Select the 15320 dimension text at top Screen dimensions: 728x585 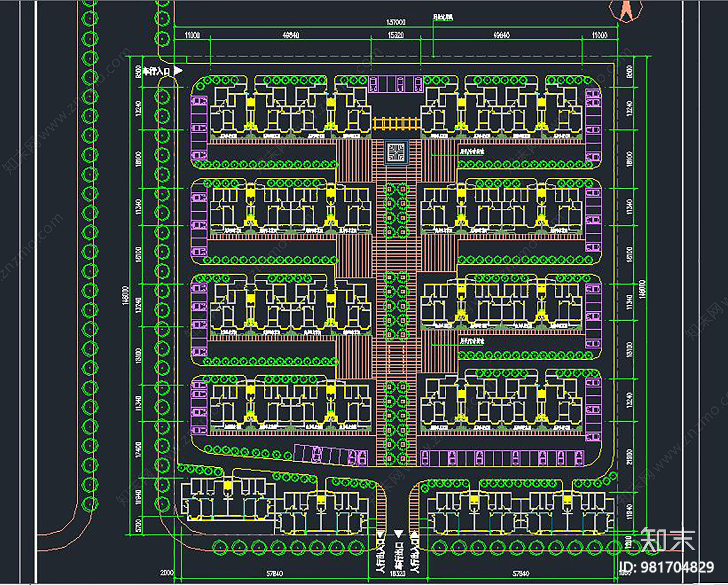[x=395, y=35]
